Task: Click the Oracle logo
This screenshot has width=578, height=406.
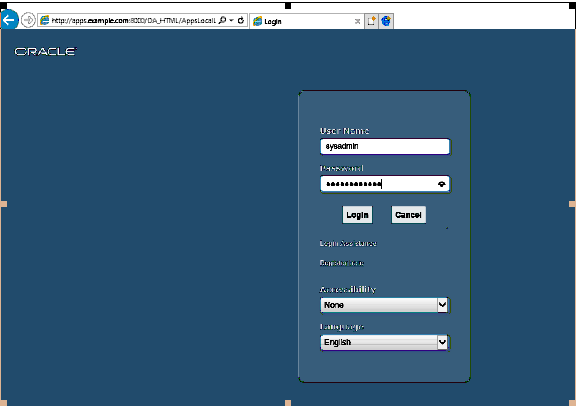Action: pos(46,52)
